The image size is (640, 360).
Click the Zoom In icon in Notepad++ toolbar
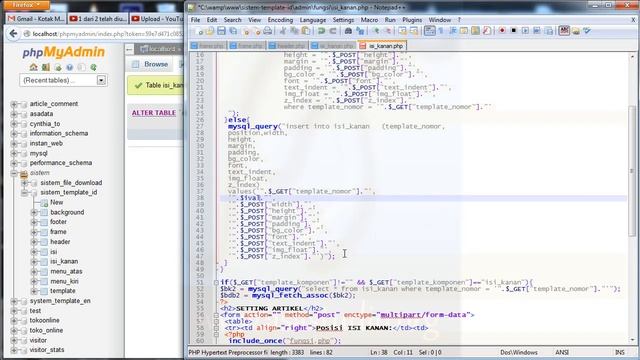[376, 31]
